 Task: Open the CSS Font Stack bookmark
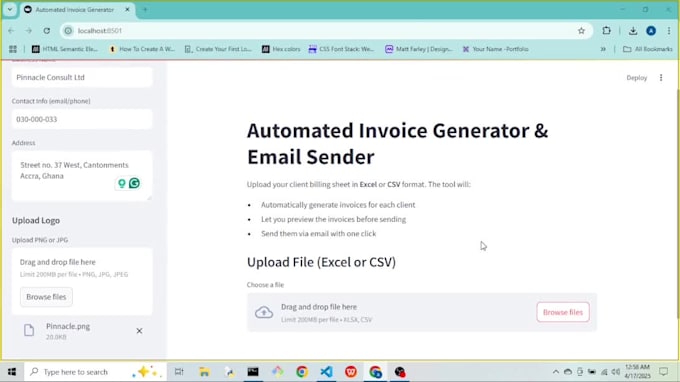tap(341, 49)
